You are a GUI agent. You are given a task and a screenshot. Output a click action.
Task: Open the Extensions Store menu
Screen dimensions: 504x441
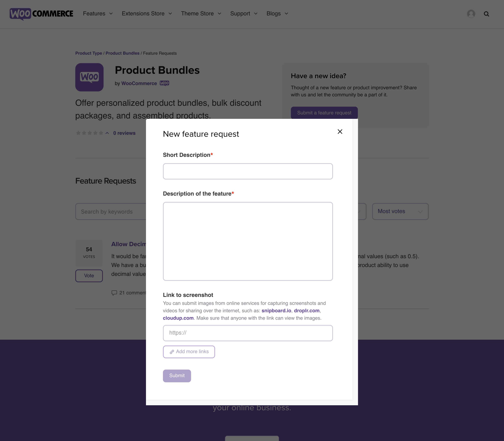[147, 14]
